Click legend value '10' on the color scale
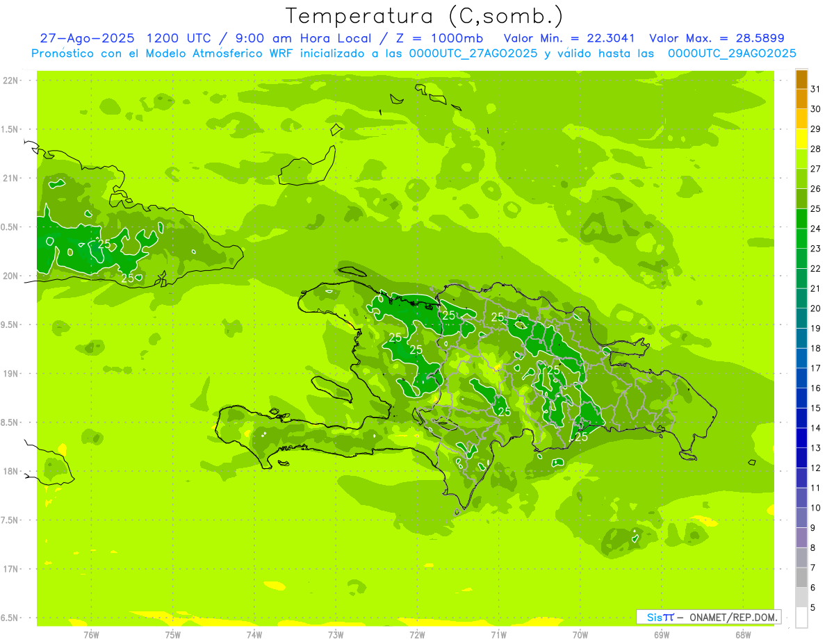Image resolution: width=834 pixels, height=644 pixels. (816, 508)
